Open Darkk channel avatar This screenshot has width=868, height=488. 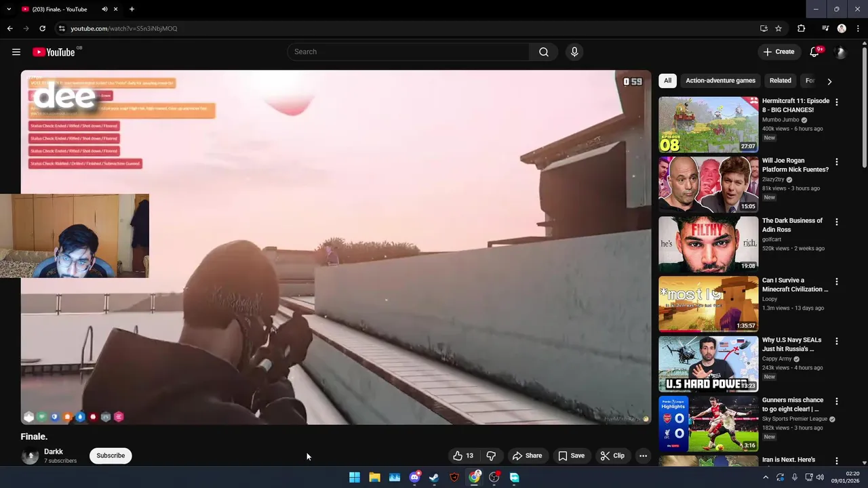30,456
